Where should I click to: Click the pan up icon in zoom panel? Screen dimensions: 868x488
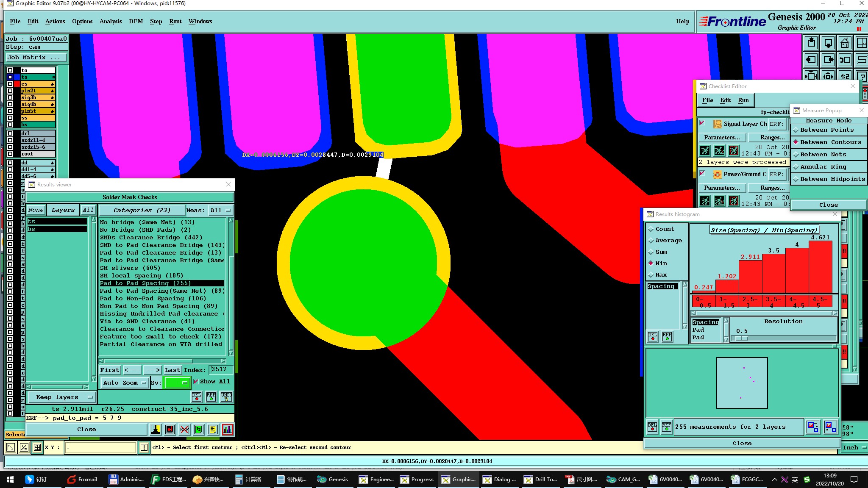tap(811, 43)
